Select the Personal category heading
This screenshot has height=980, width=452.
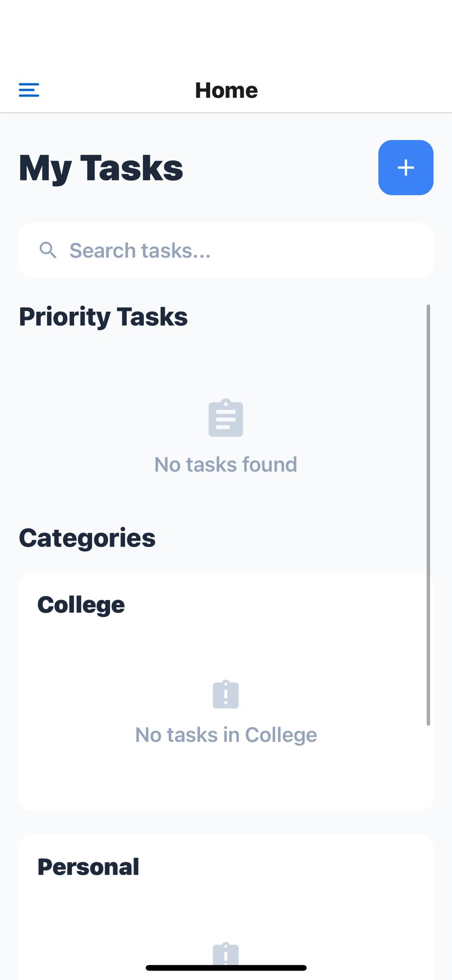[x=88, y=867]
